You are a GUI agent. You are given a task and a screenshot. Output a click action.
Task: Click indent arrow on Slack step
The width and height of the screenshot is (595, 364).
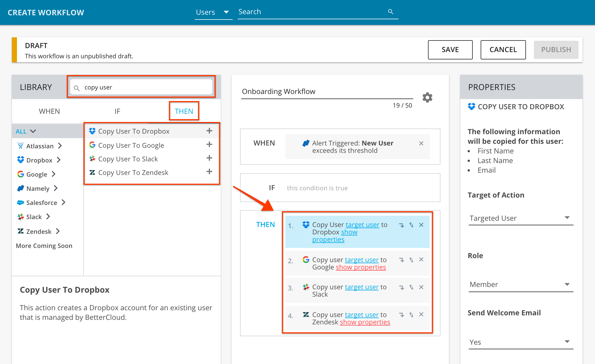click(x=401, y=288)
